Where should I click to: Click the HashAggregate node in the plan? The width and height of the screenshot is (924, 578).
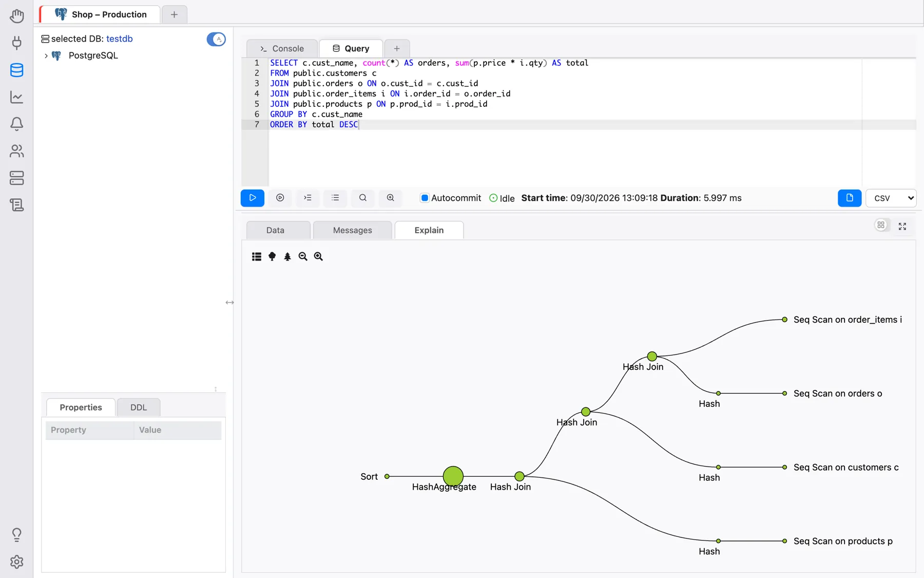coord(453,476)
